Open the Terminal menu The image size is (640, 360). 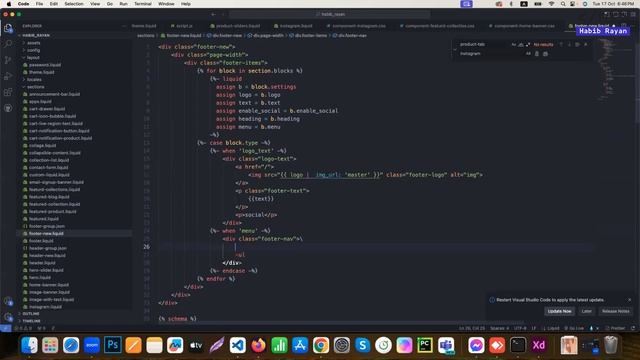(143, 4)
